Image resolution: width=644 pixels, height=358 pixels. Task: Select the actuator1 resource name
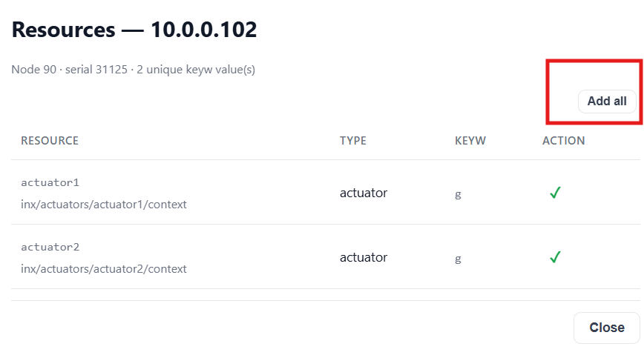click(50, 182)
